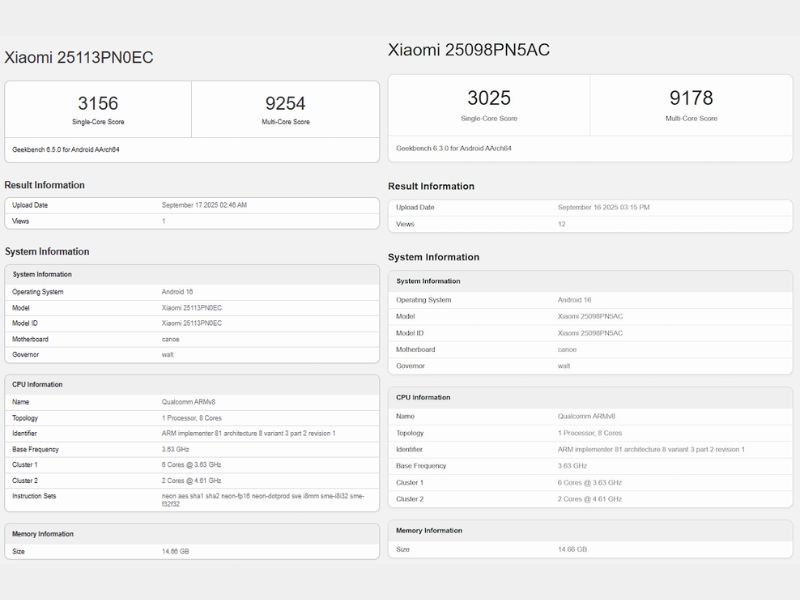The image size is (800, 600).
Task: Click Motherboard value 'canoe' for 25098PN5AC
Action: tap(567, 349)
